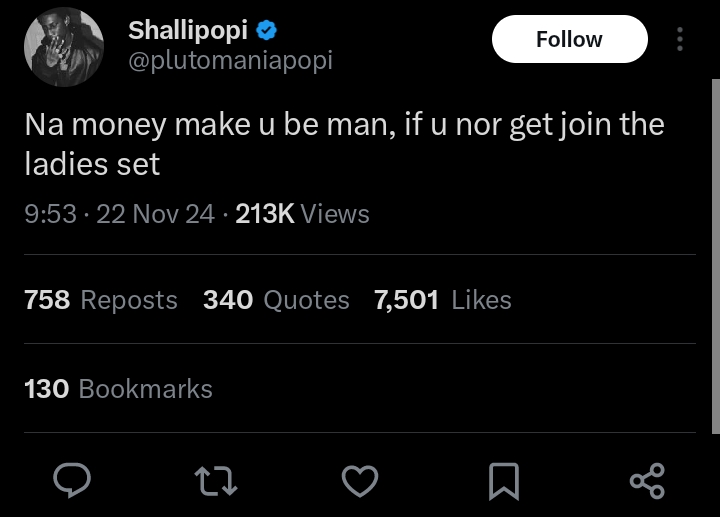The width and height of the screenshot is (720, 517).
Task: Click the @plutomaniapopi handle
Action: (x=230, y=60)
